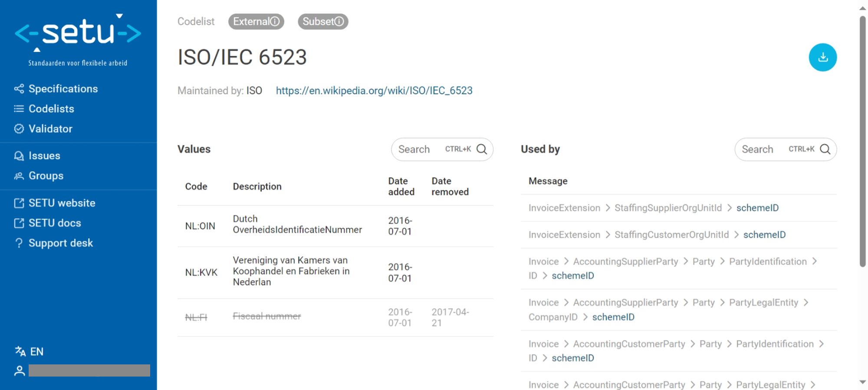
Task: Click schemeID link under StaffingSupplierOrgUnitId
Action: tap(757, 208)
